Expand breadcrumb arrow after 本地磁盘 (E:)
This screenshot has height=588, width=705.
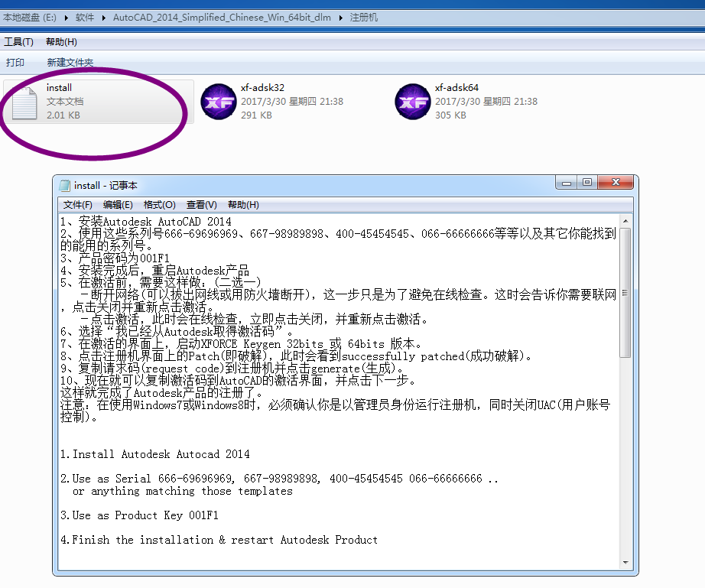click(x=66, y=18)
